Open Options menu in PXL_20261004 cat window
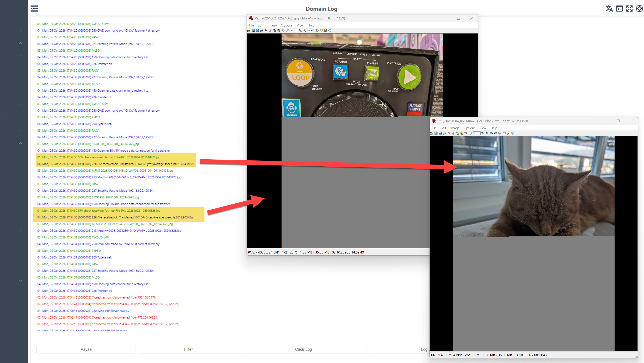Screen dimensions: 644x363 469,128
